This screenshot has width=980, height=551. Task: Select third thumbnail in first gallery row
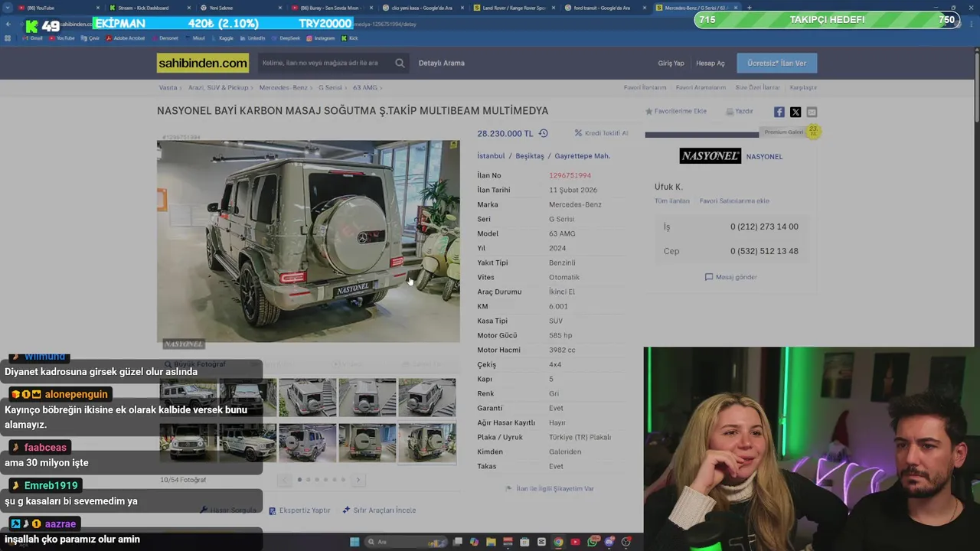(307, 397)
